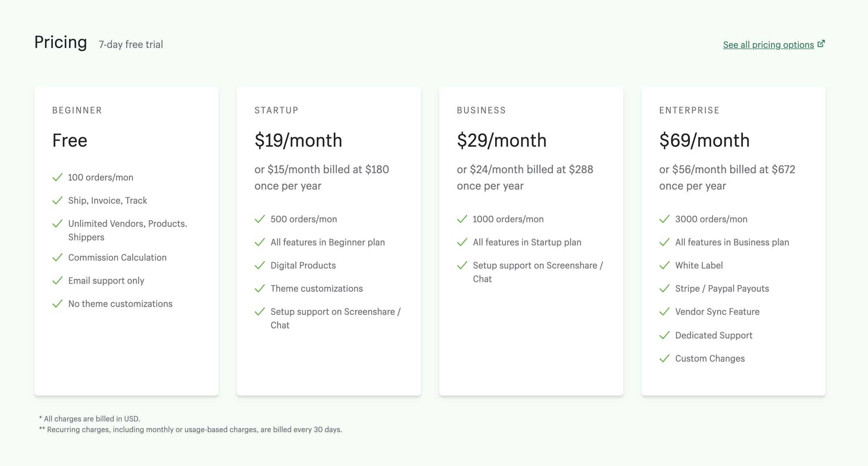This screenshot has height=466, width=868.
Task: Click the checkmark next to White Label
Action: click(x=664, y=265)
